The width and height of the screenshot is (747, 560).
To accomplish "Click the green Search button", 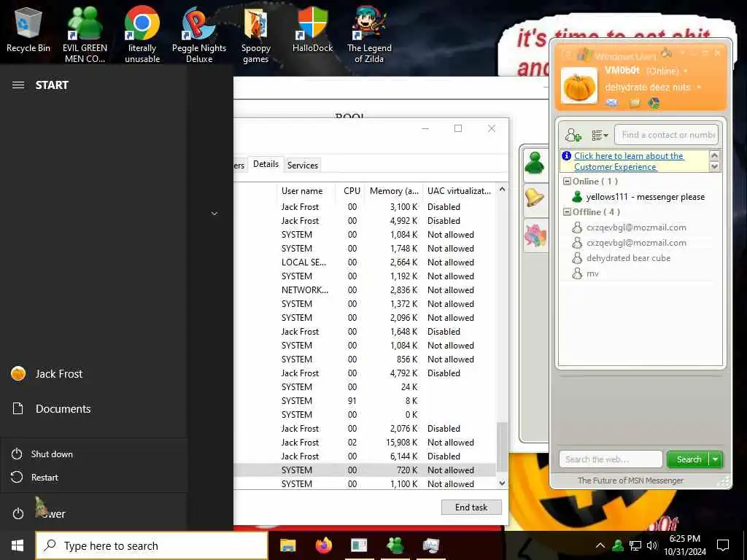I will [x=689, y=459].
